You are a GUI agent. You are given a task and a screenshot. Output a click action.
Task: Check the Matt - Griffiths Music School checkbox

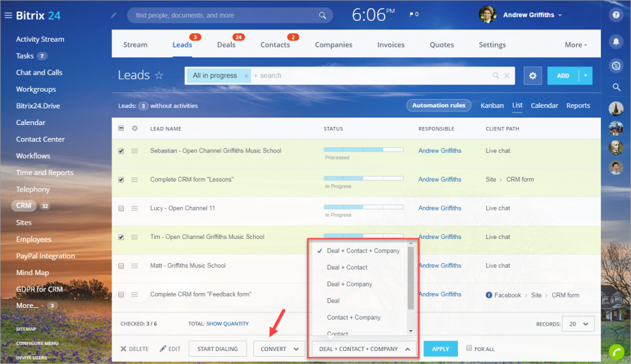tap(121, 266)
